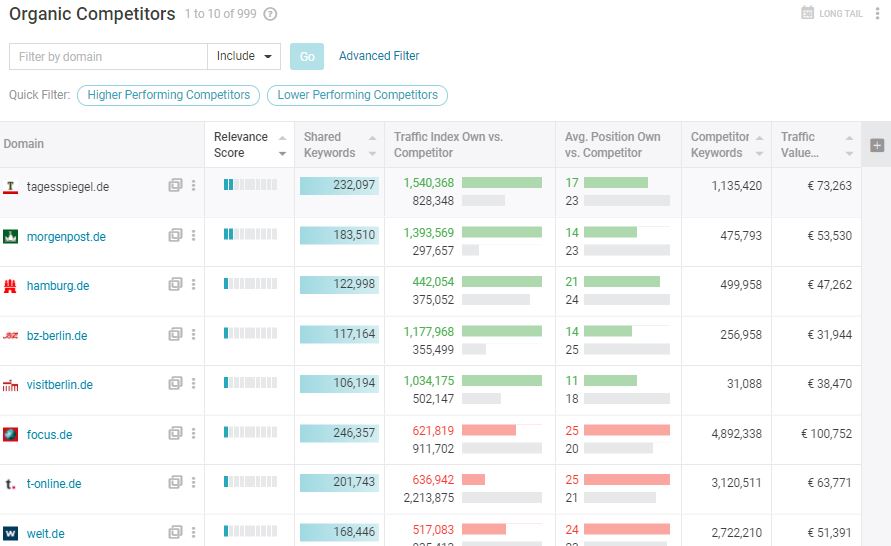The height and width of the screenshot is (546, 891).
Task: Open the panel kebab menu beside Long Tail
Action: pos(877,13)
